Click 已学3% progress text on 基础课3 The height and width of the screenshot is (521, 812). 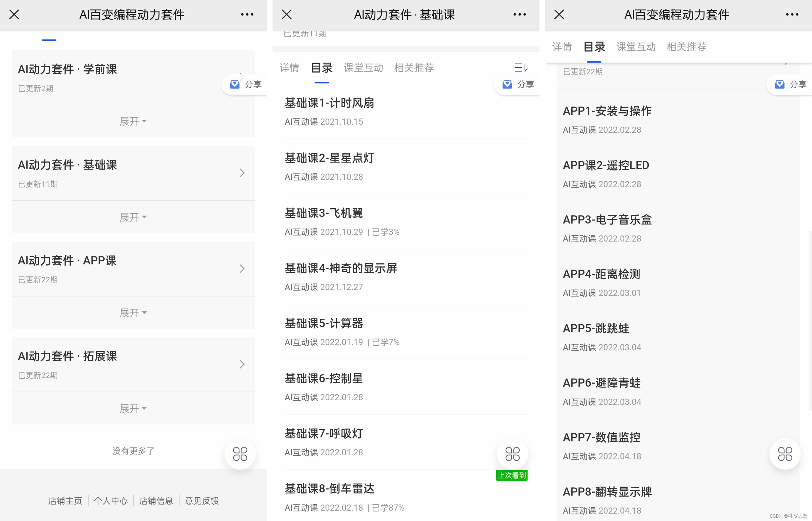pyautogui.click(x=385, y=232)
